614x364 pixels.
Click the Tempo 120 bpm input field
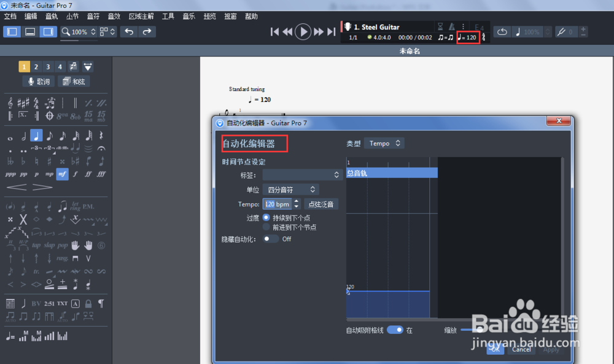pos(277,204)
